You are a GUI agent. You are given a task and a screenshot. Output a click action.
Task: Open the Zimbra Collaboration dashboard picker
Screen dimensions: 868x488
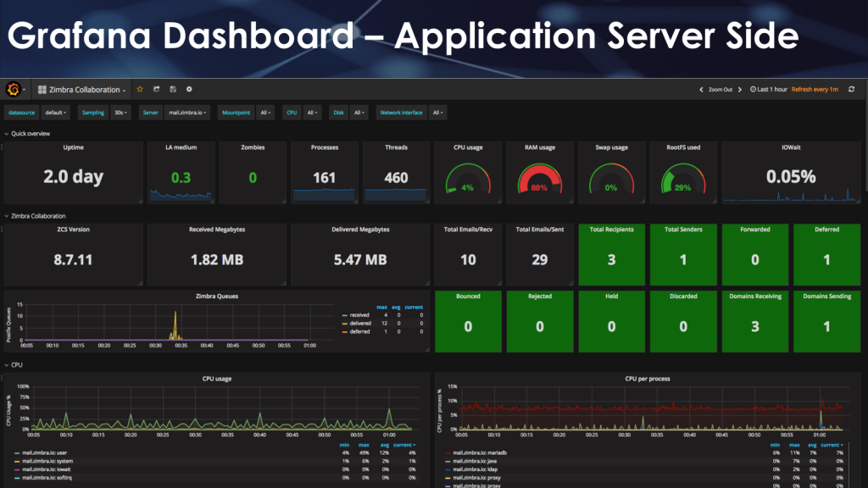82,90
